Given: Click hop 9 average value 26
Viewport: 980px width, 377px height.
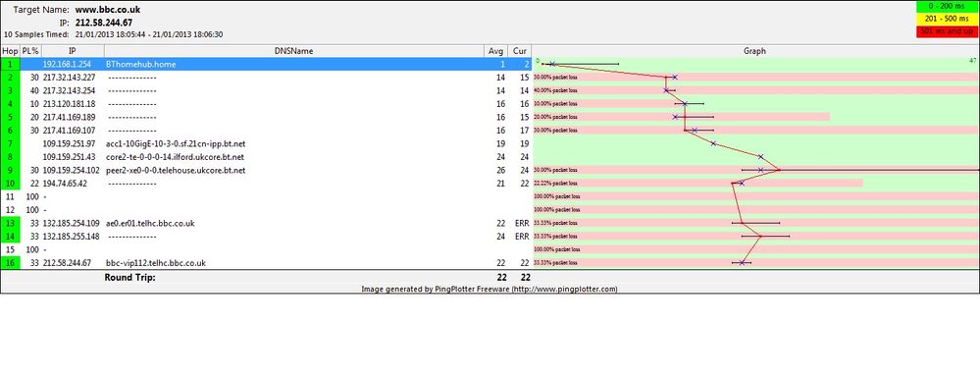Looking at the screenshot, I should (x=502, y=170).
